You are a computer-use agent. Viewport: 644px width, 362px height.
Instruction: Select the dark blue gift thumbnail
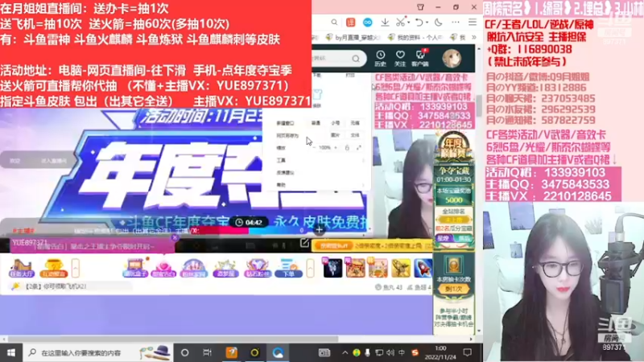coord(332,268)
